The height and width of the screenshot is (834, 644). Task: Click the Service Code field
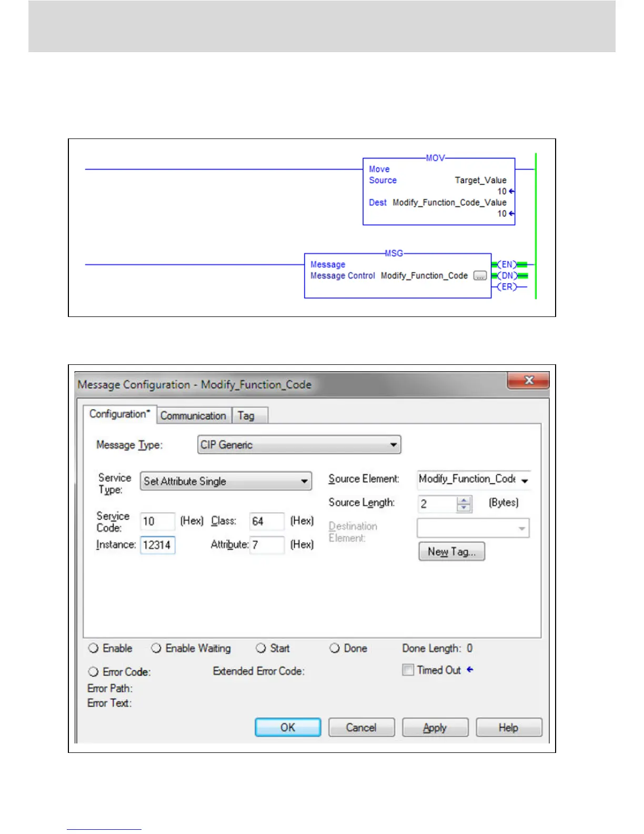[x=157, y=521]
